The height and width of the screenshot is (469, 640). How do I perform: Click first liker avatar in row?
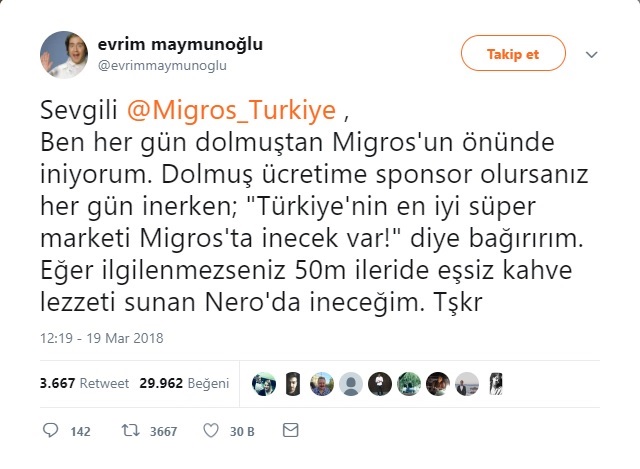264,384
